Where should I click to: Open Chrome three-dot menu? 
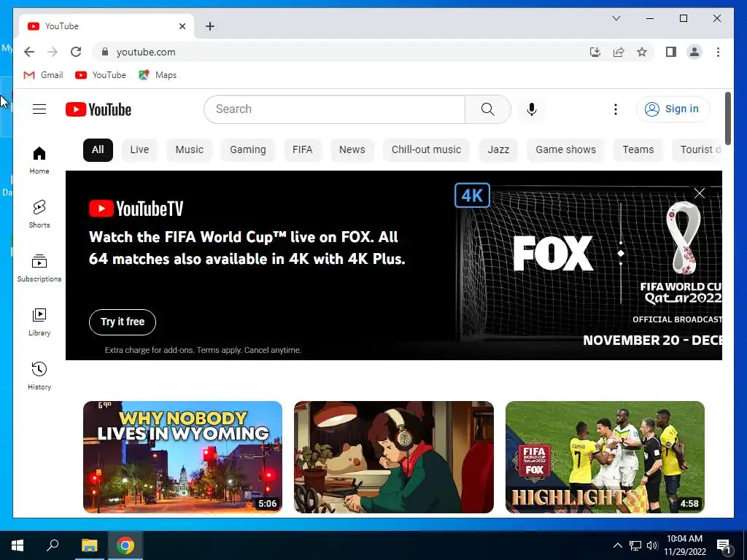(x=718, y=52)
